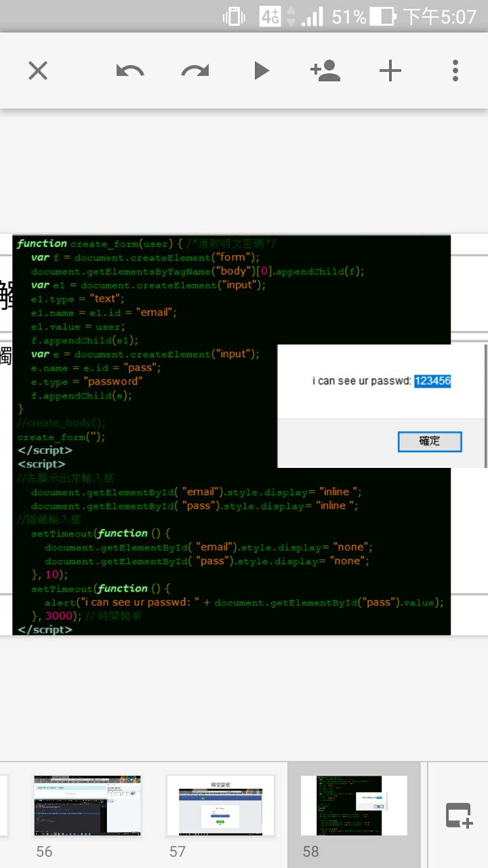Tap the signal strength bars icon

tap(312, 16)
